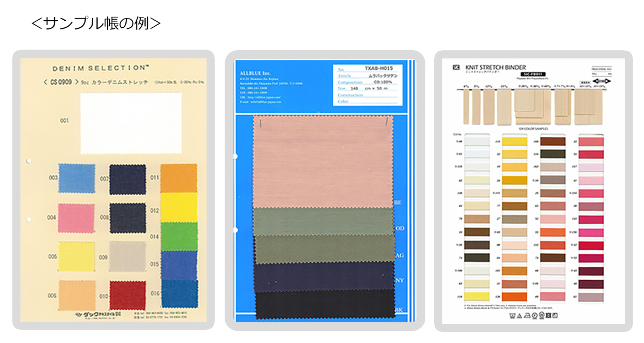
Task: Pick the red 010 denim swatch
Action: pos(128,296)
